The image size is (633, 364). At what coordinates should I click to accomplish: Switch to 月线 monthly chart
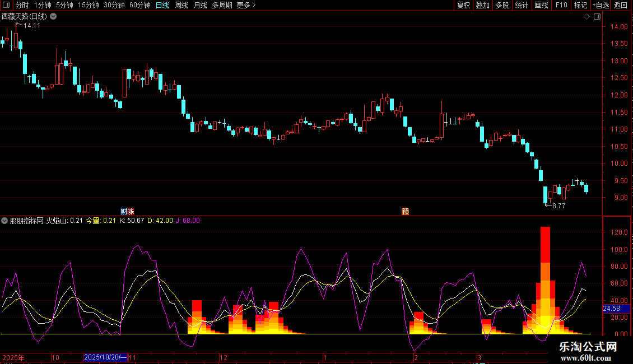(200, 5)
